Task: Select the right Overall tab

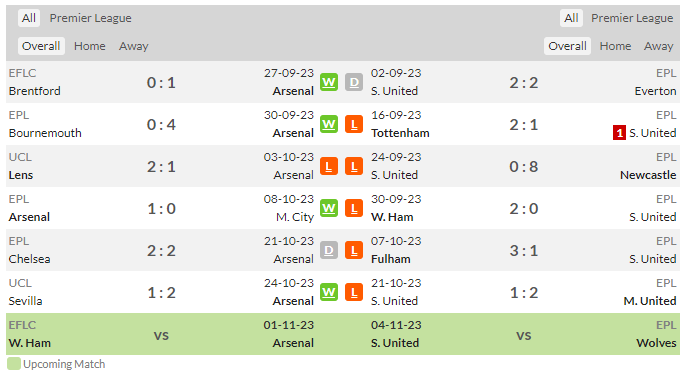Action: [567, 46]
